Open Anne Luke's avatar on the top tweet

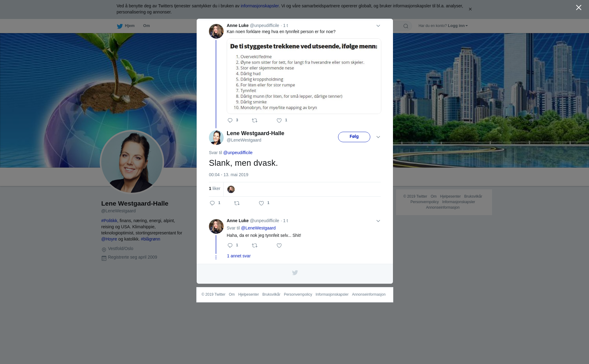(216, 31)
